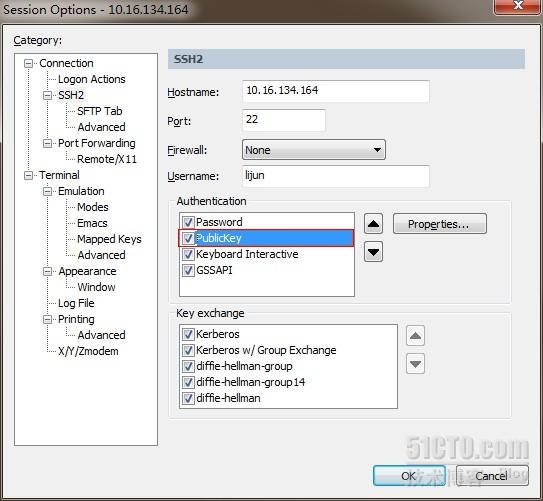Image resolution: width=543 pixels, height=501 pixels.
Task: Click key exchange move-up arrow button
Action: [x=415, y=336]
